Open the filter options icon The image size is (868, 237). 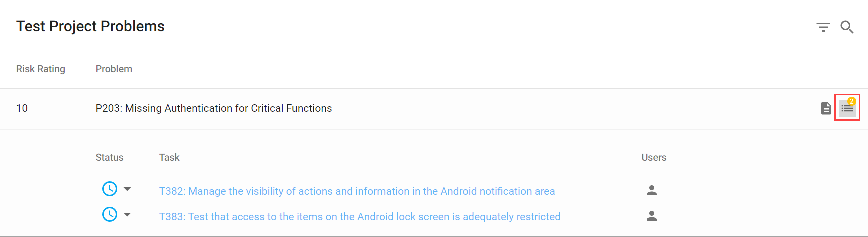(x=823, y=27)
